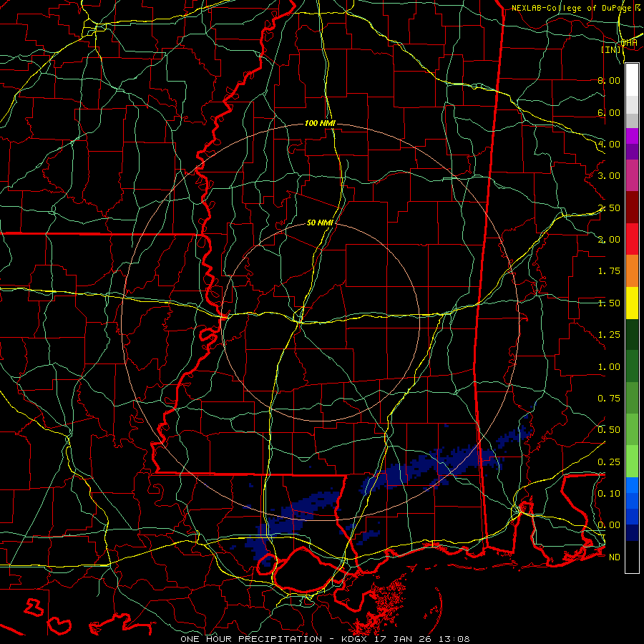Click the "0.75" legend label
The image size is (644, 644).
[x=609, y=399]
